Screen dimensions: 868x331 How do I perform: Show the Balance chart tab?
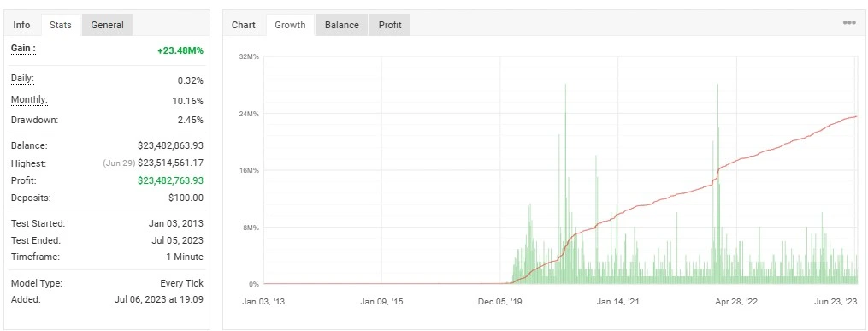pyautogui.click(x=341, y=25)
